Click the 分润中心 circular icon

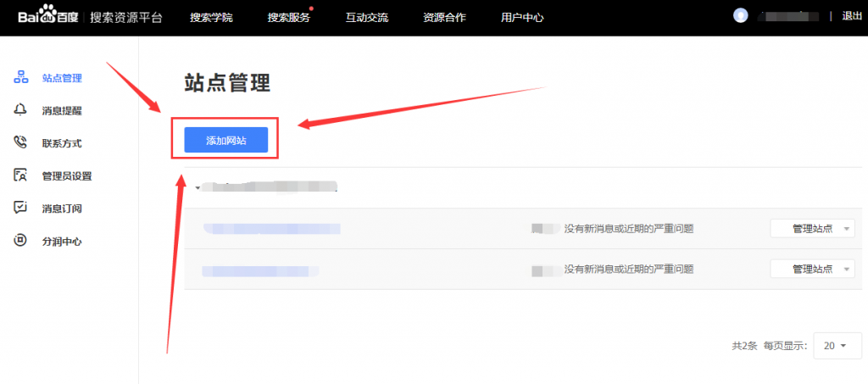coord(20,241)
